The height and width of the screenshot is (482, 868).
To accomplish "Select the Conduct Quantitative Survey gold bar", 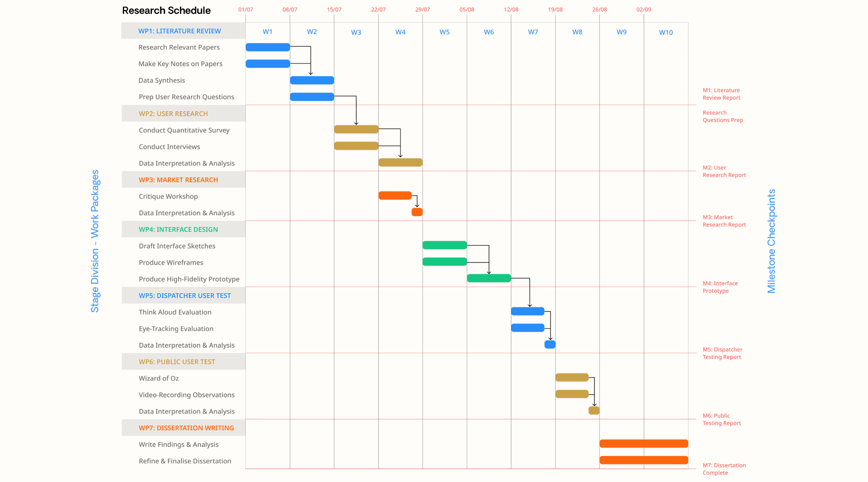I will pos(356,129).
